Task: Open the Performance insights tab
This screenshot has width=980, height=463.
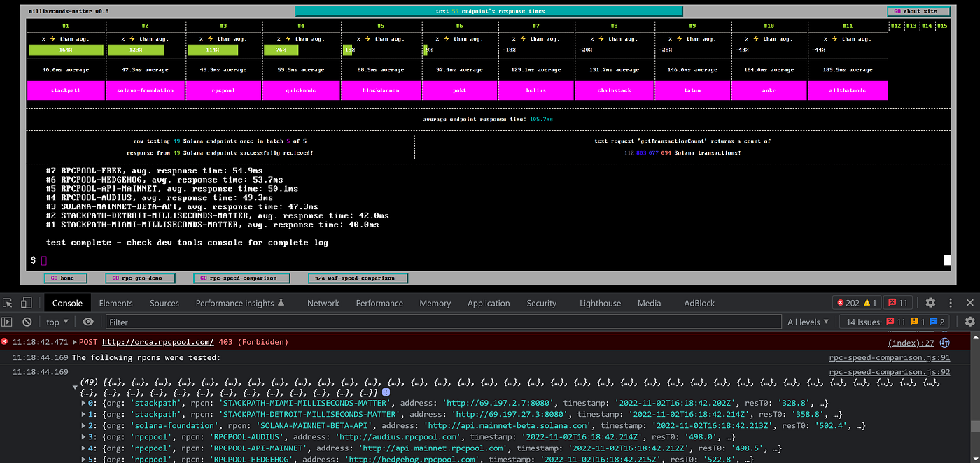Action: (x=240, y=303)
